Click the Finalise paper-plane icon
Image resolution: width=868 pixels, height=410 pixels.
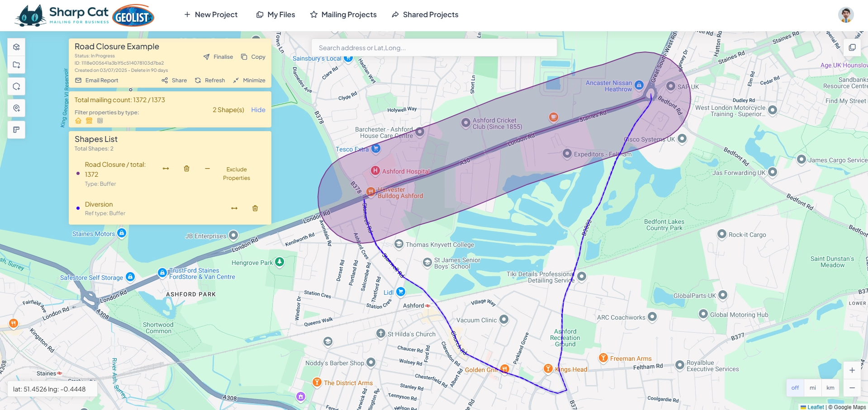pos(206,57)
